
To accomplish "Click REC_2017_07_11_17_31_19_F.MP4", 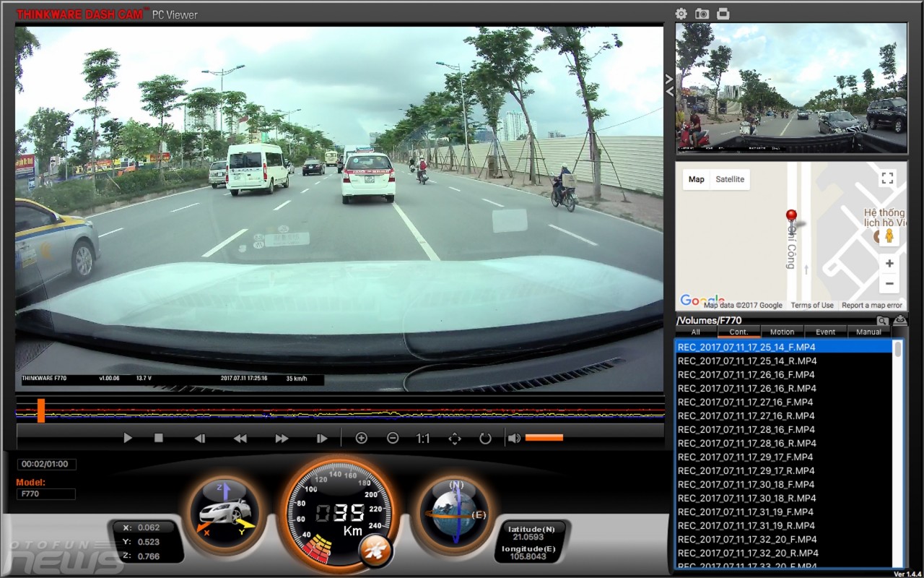I will tap(784, 512).
